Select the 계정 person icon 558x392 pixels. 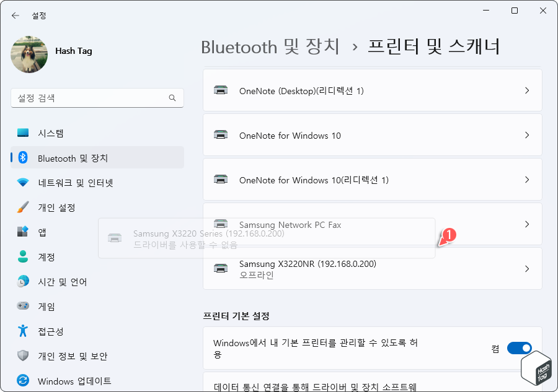[x=22, y=256]
